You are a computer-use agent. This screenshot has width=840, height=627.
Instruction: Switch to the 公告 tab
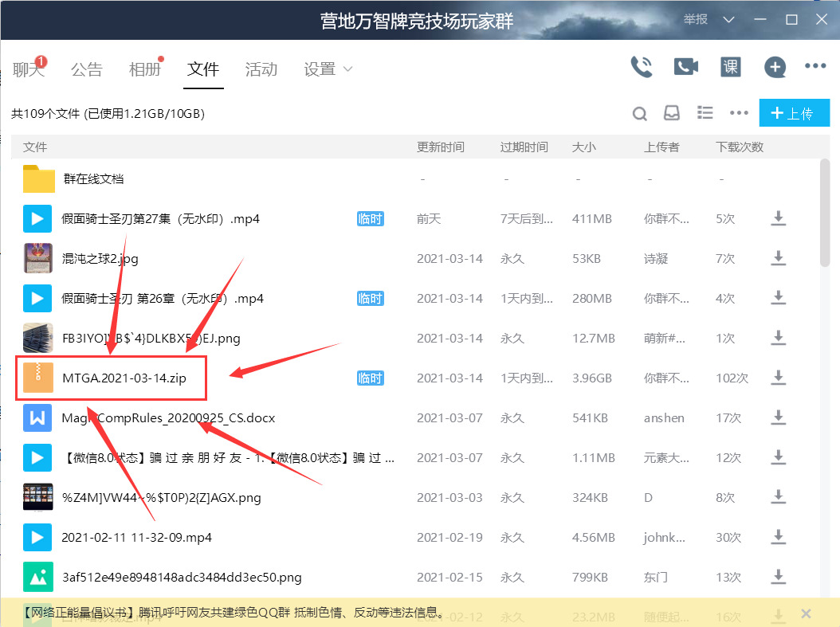[x=86, y=69]
